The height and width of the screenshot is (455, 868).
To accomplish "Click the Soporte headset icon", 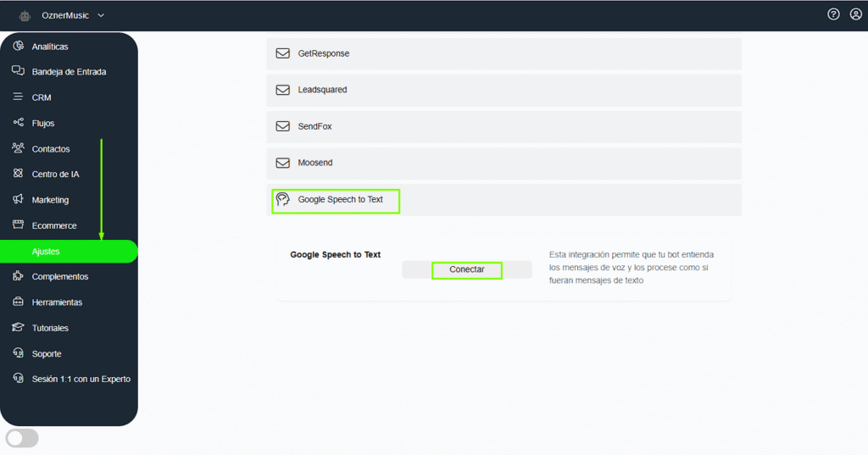I will 19,352.
